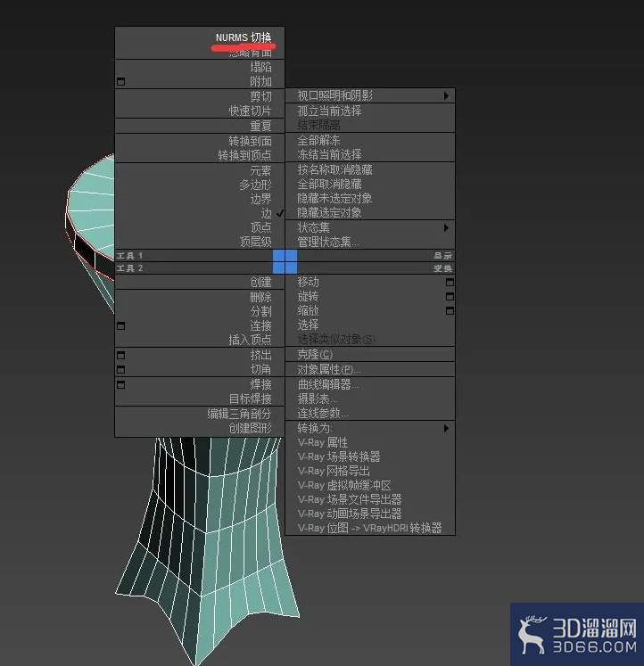Choose V-Ray 动画场景导出器
644x666 pixels.
point(350,514)
